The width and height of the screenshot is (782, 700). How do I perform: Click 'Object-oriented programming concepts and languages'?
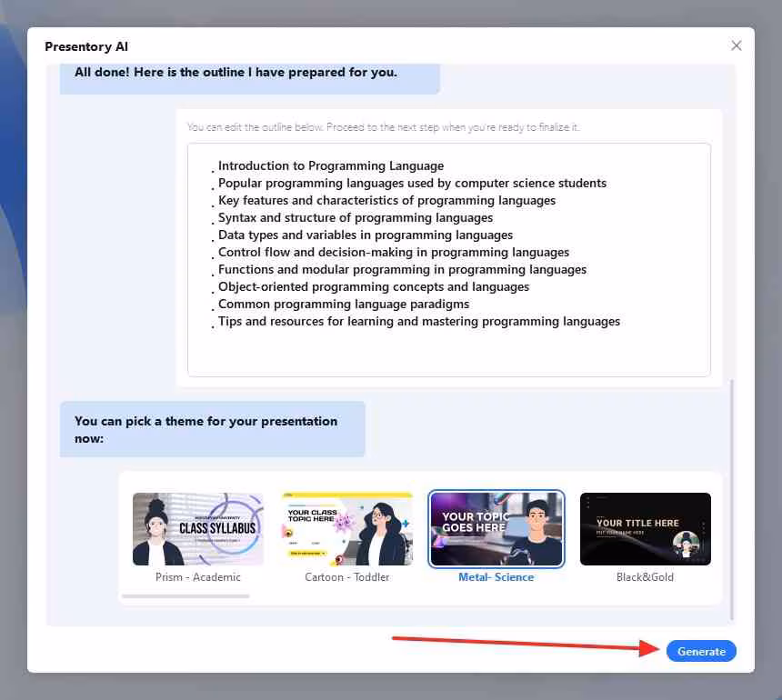[374, 286]
